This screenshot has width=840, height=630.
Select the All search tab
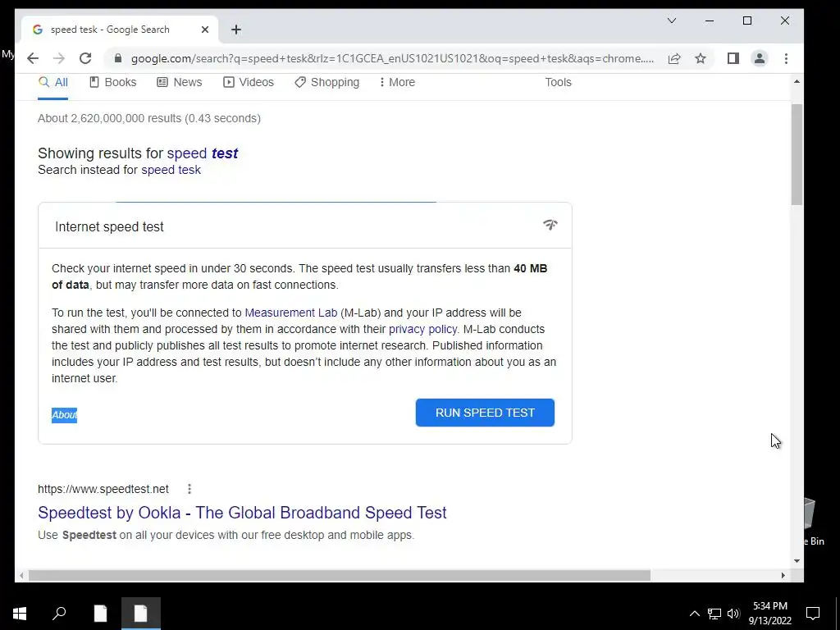click(53, 82)
